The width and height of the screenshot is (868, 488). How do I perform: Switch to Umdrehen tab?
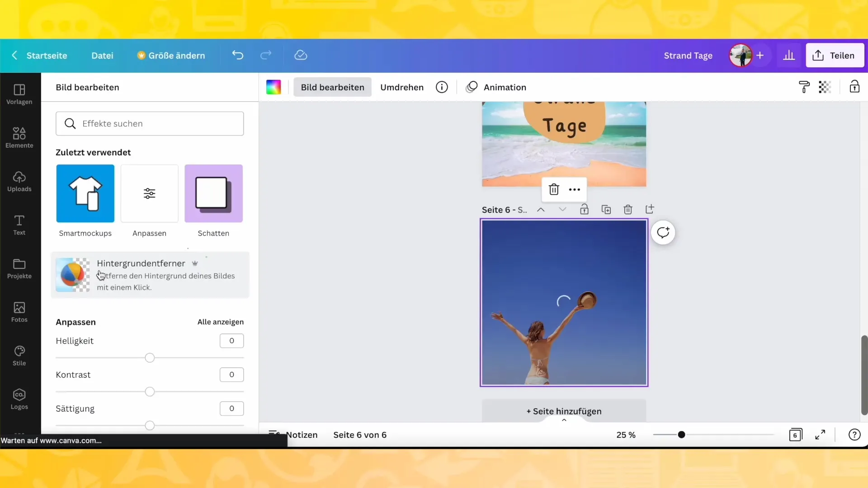[x=402, y=87]
